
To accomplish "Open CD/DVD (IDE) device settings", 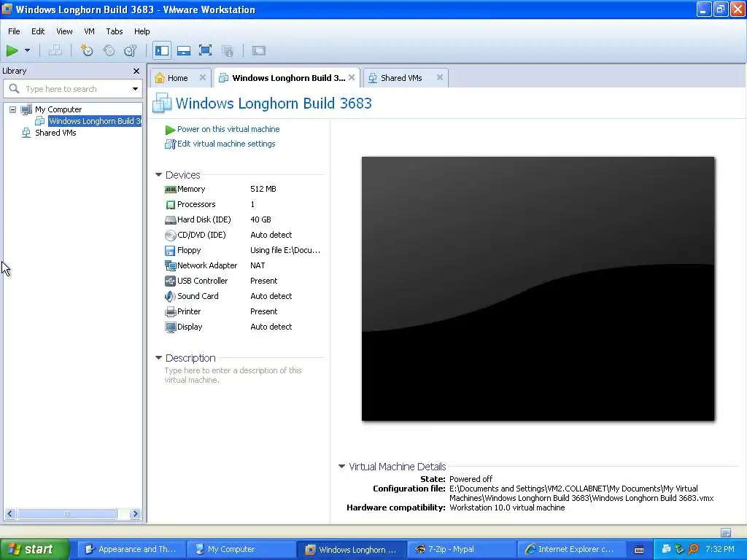I will tap(201, 235).
